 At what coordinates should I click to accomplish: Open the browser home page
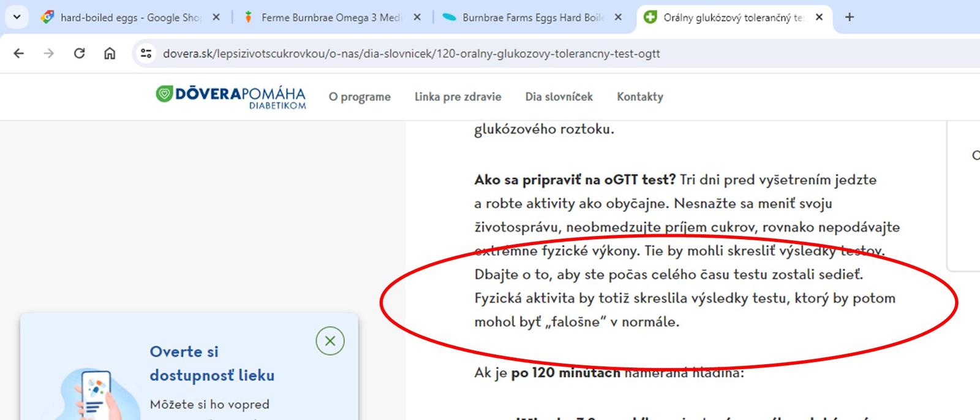(x=110, y=53)
